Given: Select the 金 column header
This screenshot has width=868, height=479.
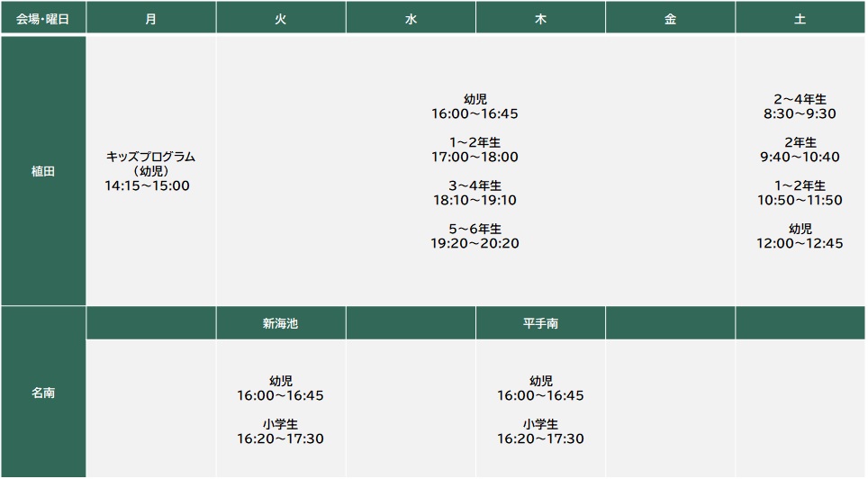Looking at the screenshot, I should [x=670, y=18].
